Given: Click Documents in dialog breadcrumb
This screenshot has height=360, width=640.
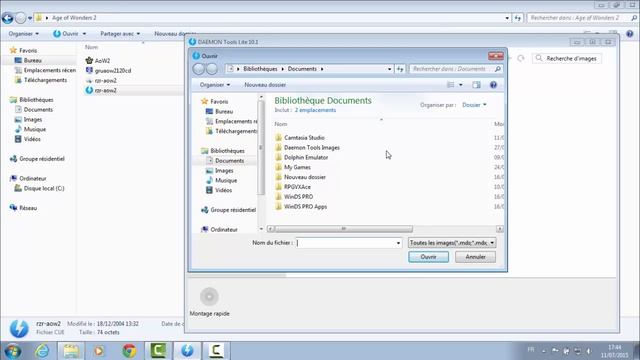Looking at the screenshot, I should (302, 69).
